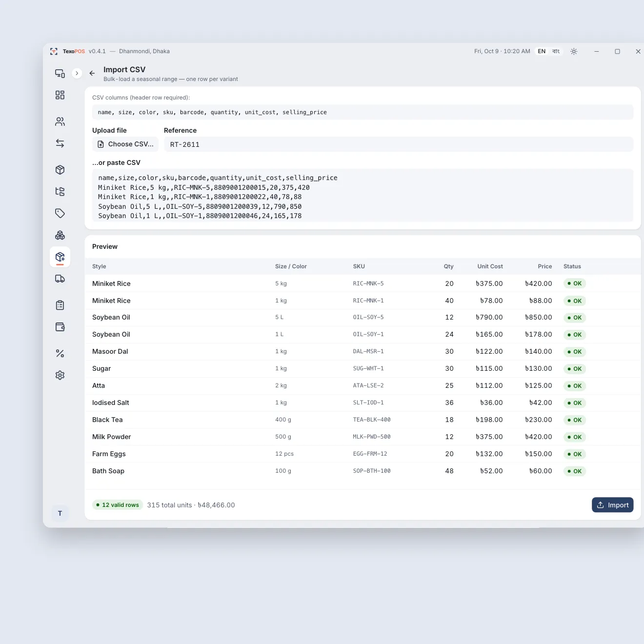This screenshot has width=644, height=644.
Task: Click inside the paste CSV text area
Action: click(x=362, y=196)
